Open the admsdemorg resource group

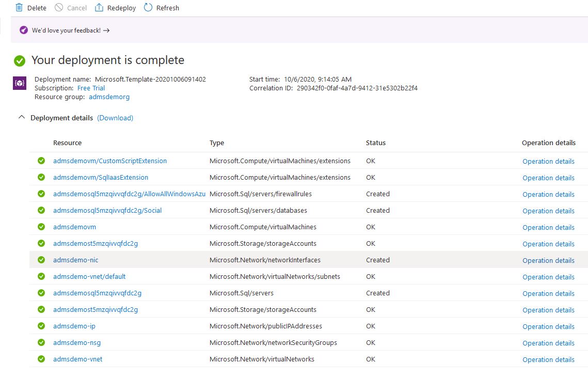pyautogui.click(x=109, y=97)
